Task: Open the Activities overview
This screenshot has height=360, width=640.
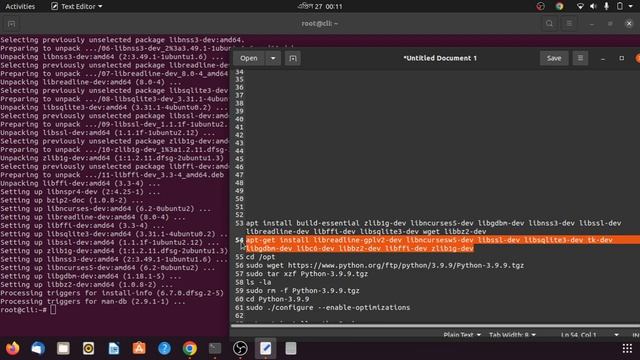Action: point(20,6)
